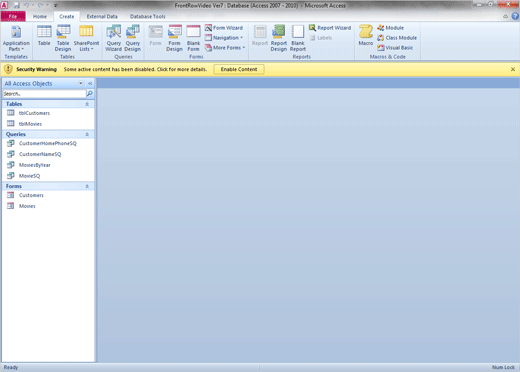Click Undo in Quick Access Toolbar
Screen dimensions: 520x372
click(x=26, y=5)
